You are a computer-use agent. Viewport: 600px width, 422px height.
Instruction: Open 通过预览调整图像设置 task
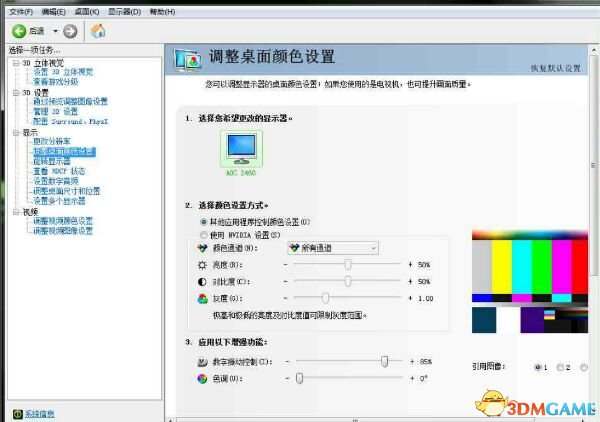70,101
